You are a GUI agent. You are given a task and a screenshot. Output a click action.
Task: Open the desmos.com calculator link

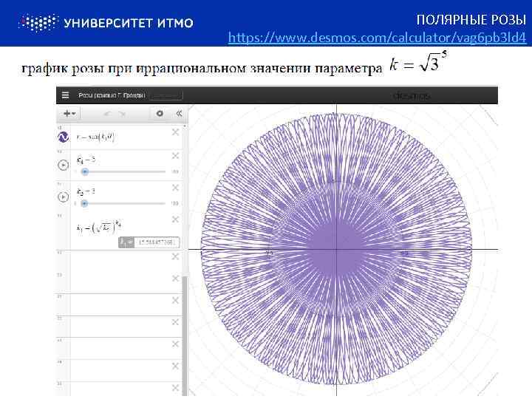tap(377, 38)
